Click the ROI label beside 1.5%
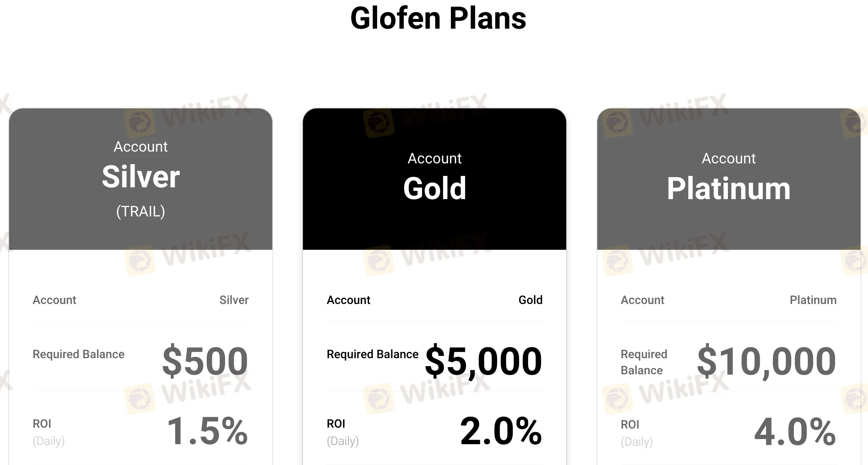 coord(42,424)
